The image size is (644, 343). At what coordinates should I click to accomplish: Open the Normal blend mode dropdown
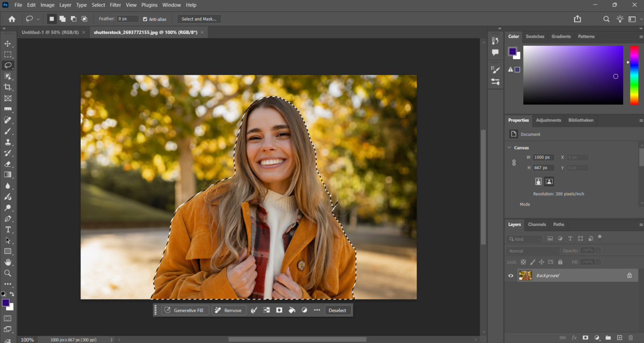533,251
